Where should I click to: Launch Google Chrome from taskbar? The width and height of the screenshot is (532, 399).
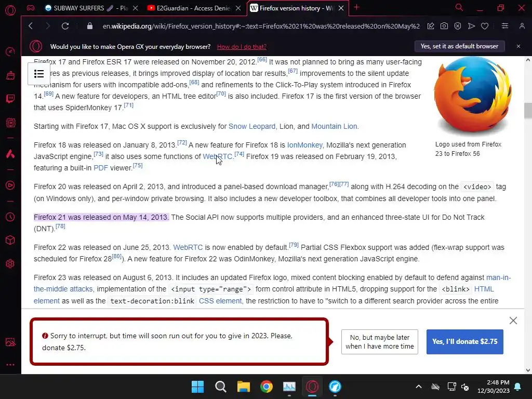(267, 387)
